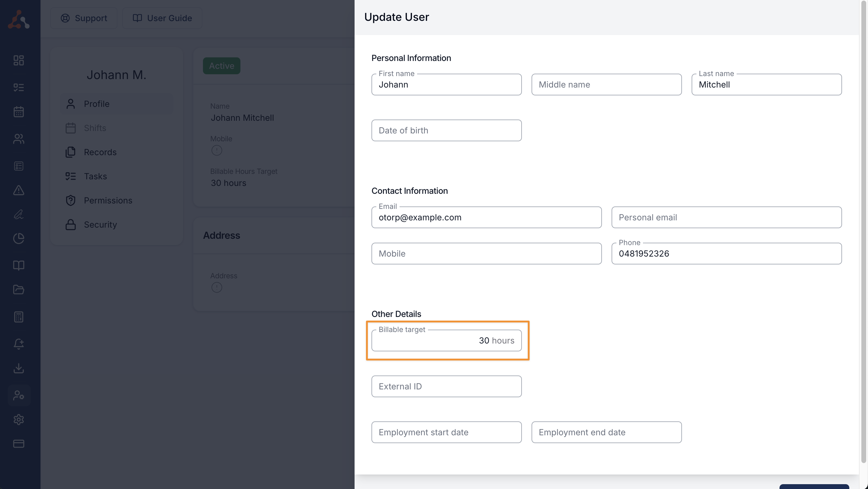
Task: Click the info circle under Mobile
Action: pos(217,150)
